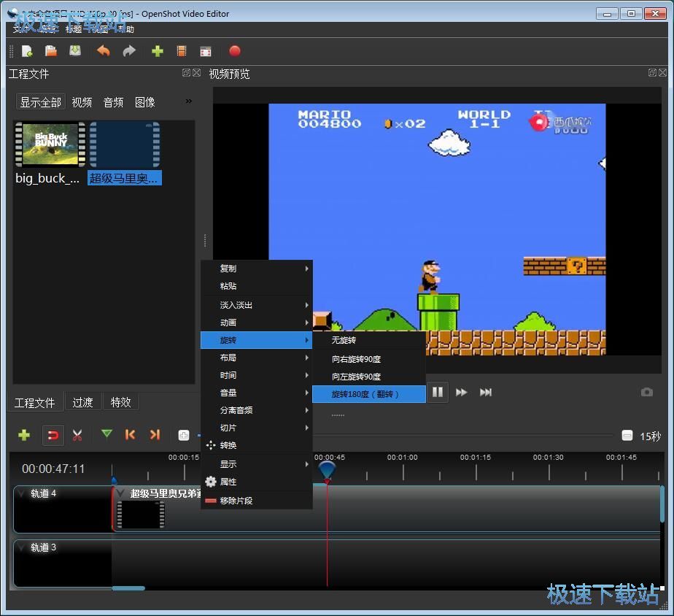Choose Transform from the context menu
The height and width of the screenshot is (616, 674).
pos(257,445)
